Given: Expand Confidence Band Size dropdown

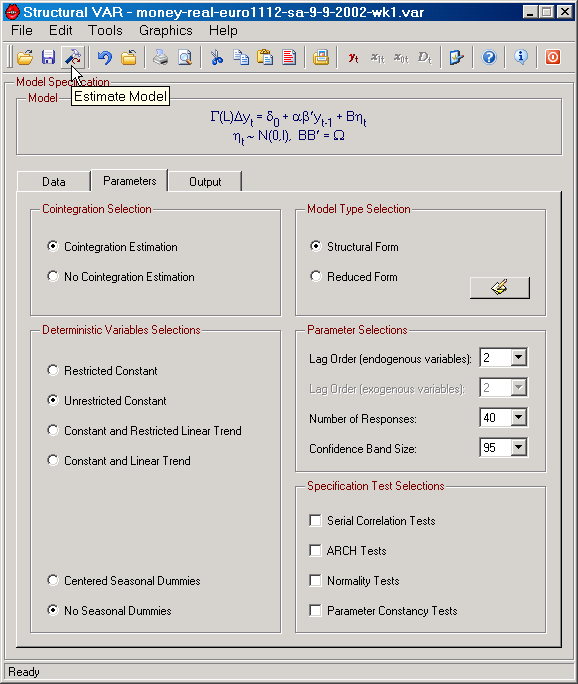Looking at the screenshot, I should click(x=518, y=448).
